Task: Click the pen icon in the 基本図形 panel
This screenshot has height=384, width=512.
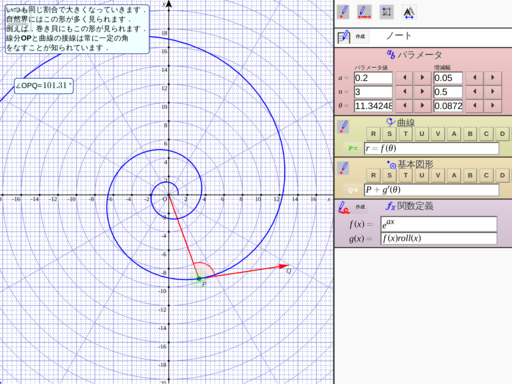Action: (x=343, y=168)
